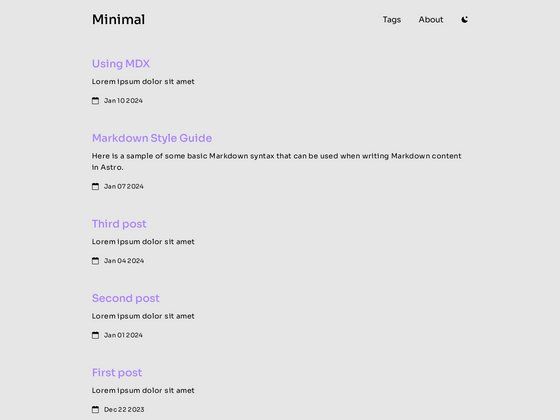
Task: Click the calendar icon beside Jan 10 2024
Action: pos(95,101)
